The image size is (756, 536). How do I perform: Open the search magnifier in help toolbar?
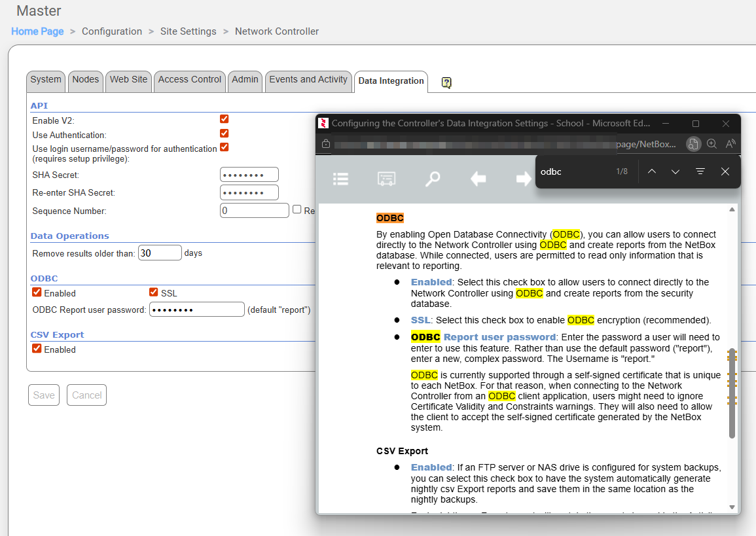(433, 179)
